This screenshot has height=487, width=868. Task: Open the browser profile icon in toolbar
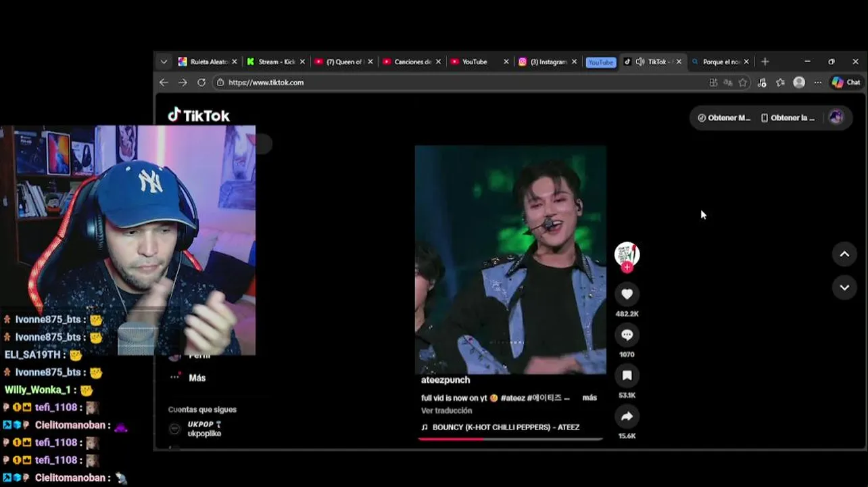(799, 83)
